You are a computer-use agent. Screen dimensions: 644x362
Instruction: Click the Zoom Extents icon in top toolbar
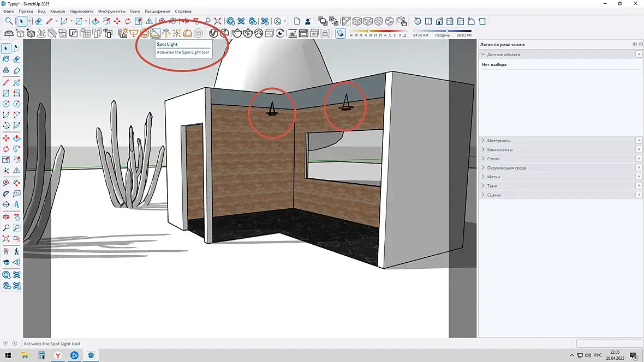tap(218, 21)
